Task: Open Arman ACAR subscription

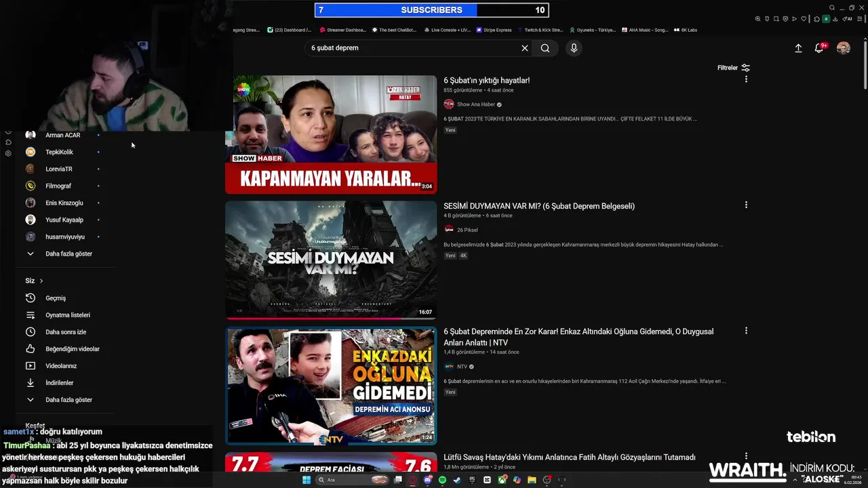Action: (x=63, y=135)
